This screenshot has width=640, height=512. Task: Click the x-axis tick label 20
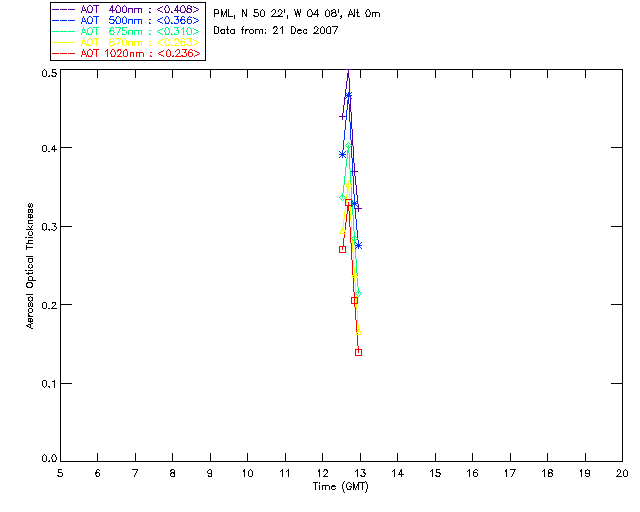point(622,473)
